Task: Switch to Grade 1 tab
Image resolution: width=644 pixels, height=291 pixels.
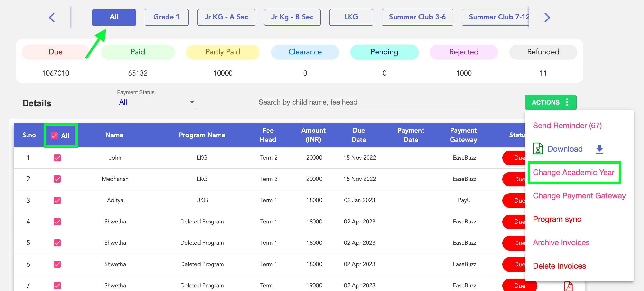Action: coord(166,17)
